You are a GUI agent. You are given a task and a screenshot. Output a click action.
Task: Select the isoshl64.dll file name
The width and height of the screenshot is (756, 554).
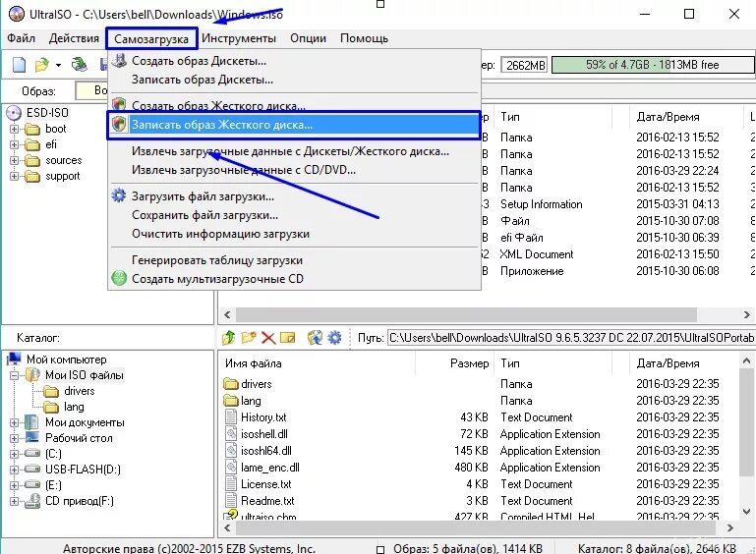click(x=266, y=451)
